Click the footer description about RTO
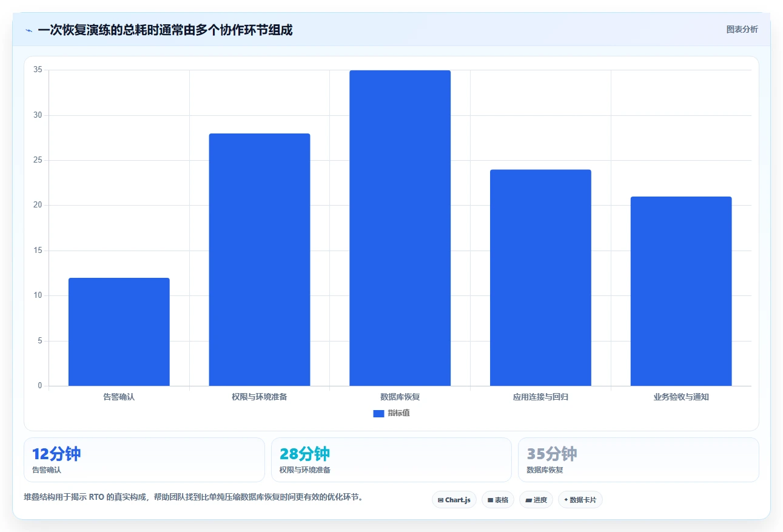This screenshot has width=783, height=532. coord(194,497)
